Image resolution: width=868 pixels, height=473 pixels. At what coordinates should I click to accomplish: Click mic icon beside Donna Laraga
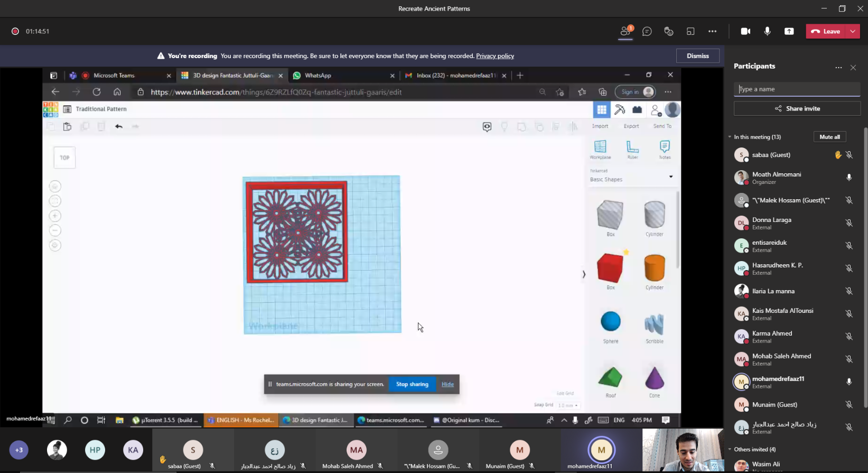click(849, 223)
